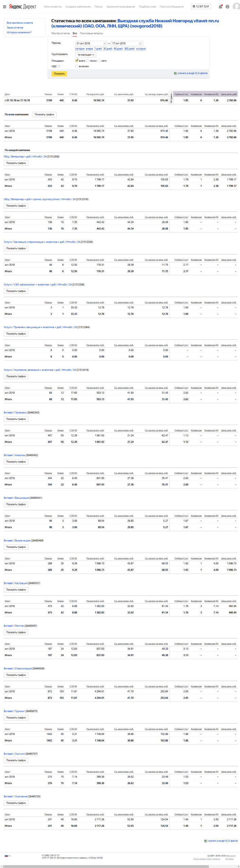
Task: Sort По всем кампаниям table by Дата
Action: pos(7,126)
